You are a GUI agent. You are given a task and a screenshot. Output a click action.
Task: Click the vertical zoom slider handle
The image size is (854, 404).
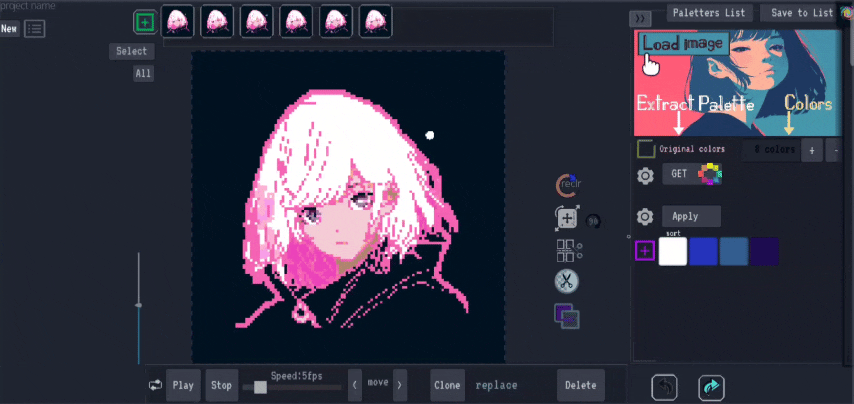coord(138,305)
